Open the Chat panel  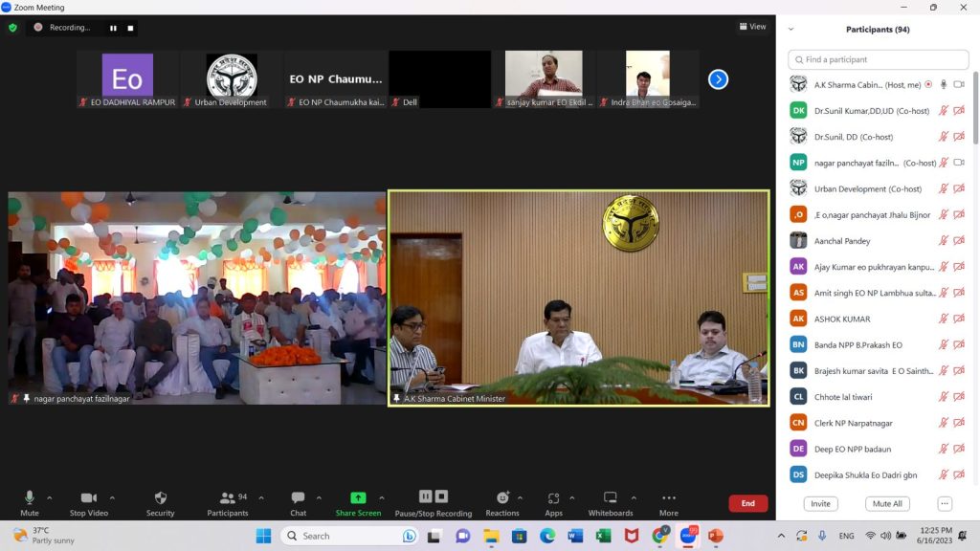click(x=299, y=503)
